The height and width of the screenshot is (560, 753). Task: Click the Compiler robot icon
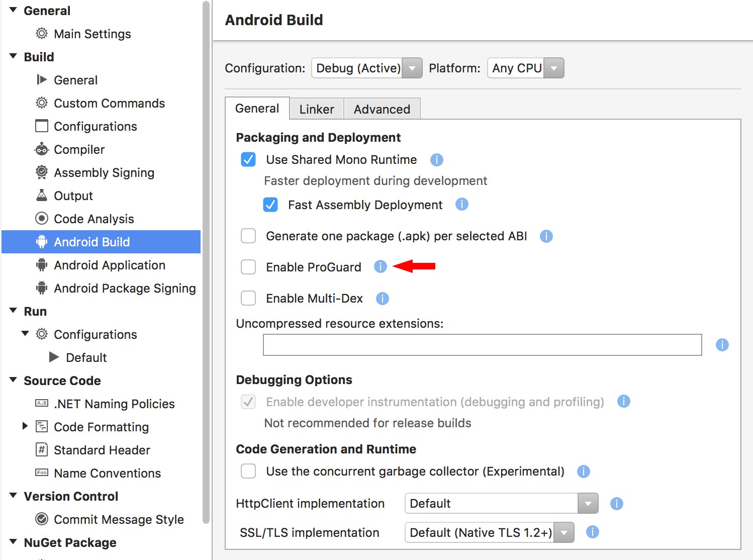click(x=42, y=149)
